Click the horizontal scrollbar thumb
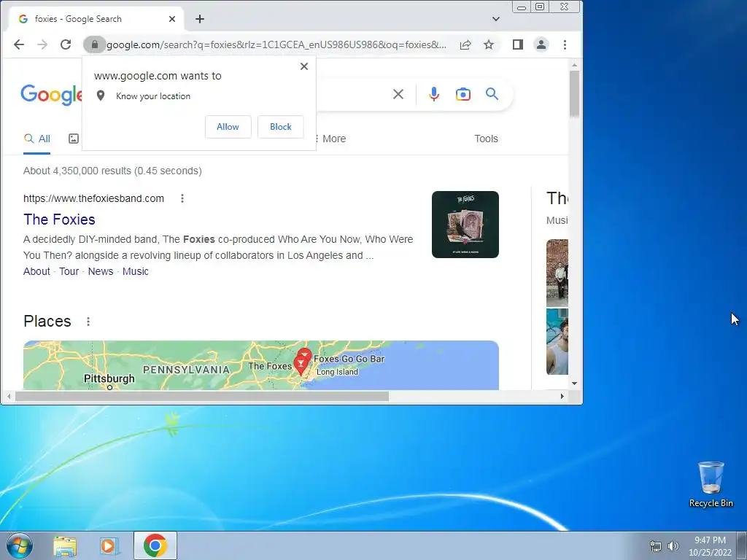This screenshot has height=560, width=747. tap(202, 396)
